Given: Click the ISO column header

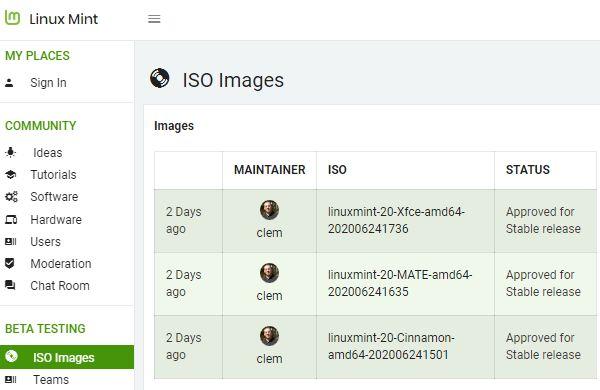Looking at the screenshot, I should 337,170.
